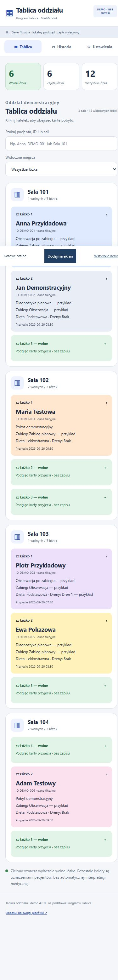Click the Dodaj na ekran button
The height and width of the screenshot is (980, 118).
coord(60,256)
